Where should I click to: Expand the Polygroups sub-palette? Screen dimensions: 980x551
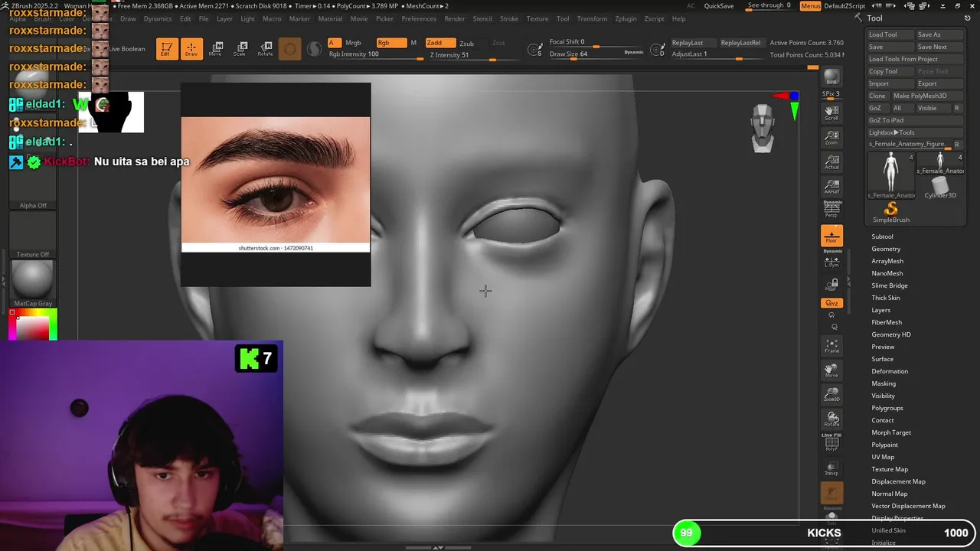(x=887, y=408)
